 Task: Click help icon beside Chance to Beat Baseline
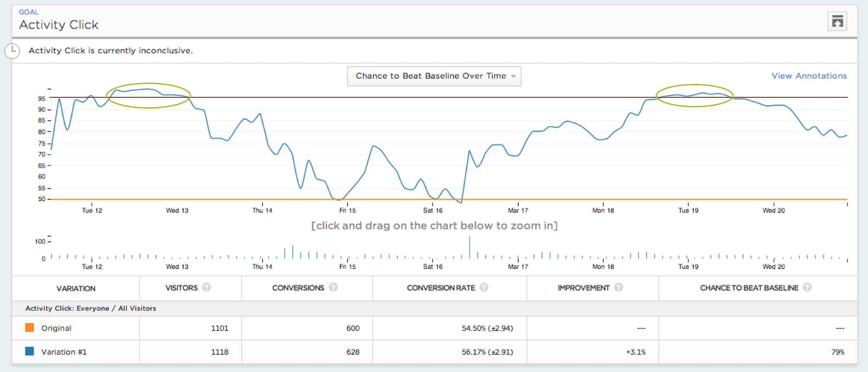pyautogui.click(x=807, y=287)
